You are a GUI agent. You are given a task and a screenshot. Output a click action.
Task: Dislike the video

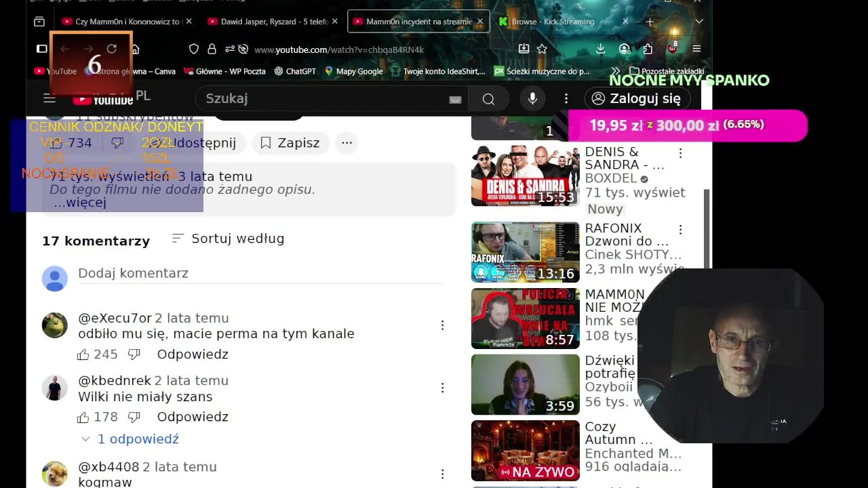pyautogui.click(x=117, y=143)
